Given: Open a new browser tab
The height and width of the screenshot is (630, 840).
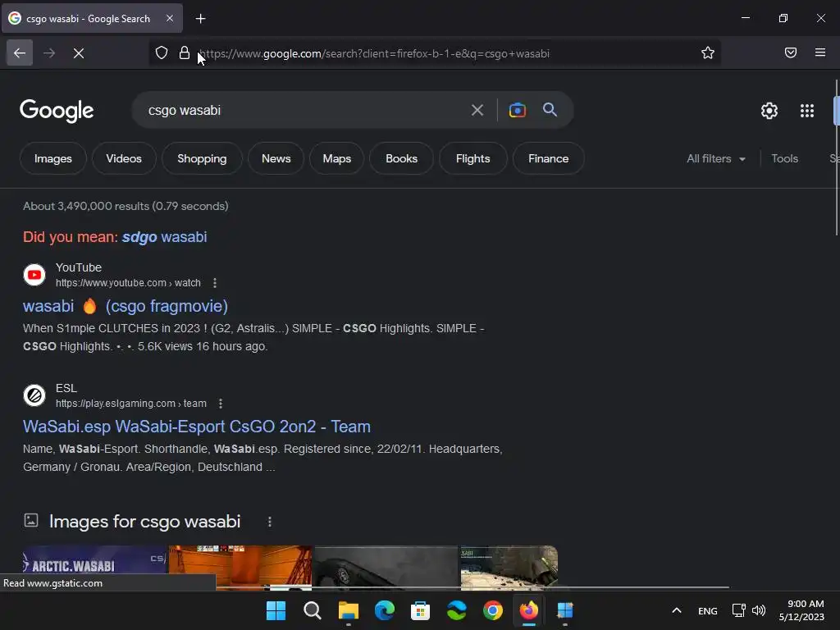Looking at the screenshot, I should tap(200, 19).
